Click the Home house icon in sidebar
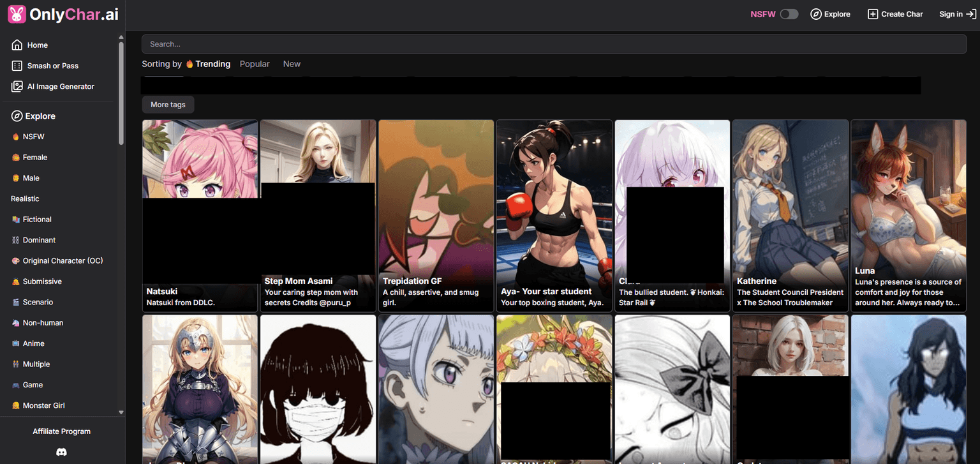Image resolution: width=980 pixels, height=464 pixels. [x=17, y=45]
